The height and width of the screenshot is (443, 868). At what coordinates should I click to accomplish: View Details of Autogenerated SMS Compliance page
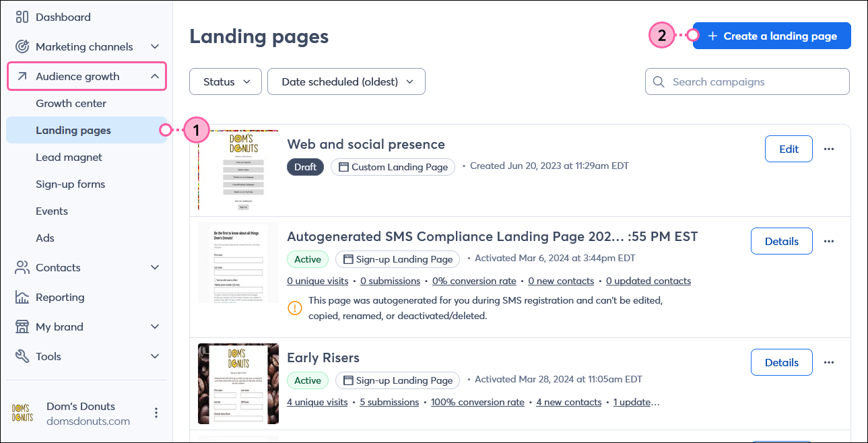point(782,241)
